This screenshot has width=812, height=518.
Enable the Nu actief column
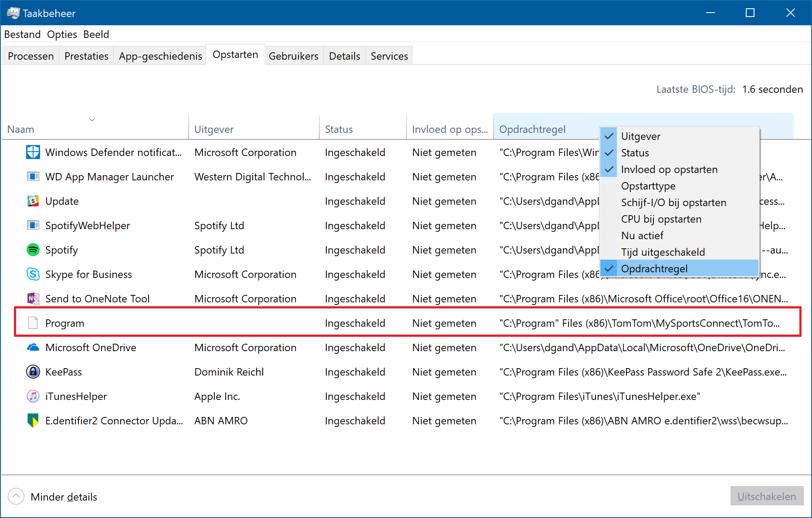point(679,236)
